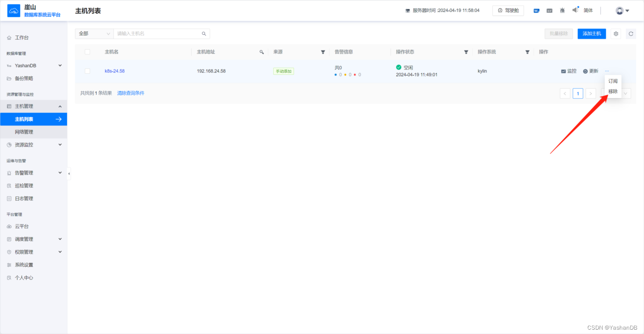644x334 pixels.
Task: Open 巡检管理 in the sidebar
Action: (34, 186)
